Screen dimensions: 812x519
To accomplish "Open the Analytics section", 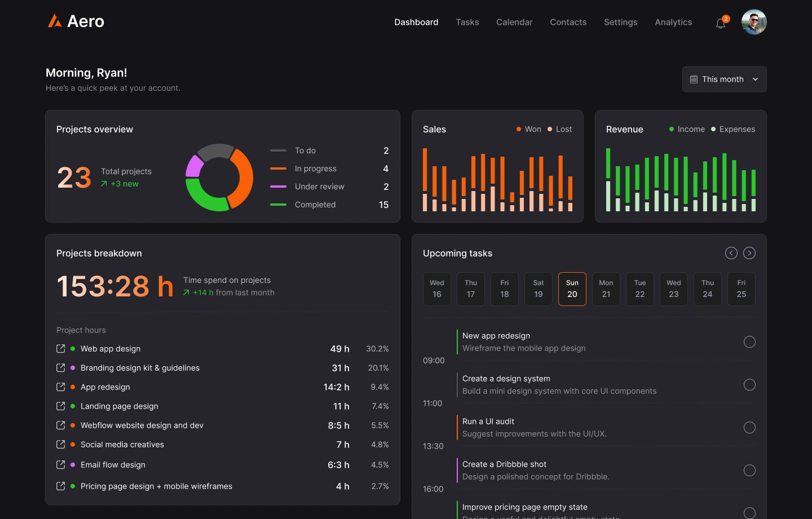I will [x=673, y=22].
